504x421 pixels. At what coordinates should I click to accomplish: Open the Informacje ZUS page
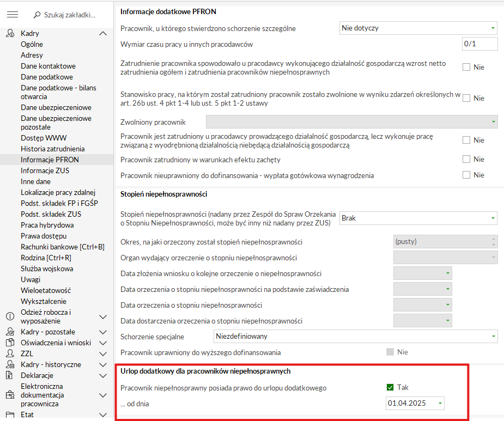(45, 170)
